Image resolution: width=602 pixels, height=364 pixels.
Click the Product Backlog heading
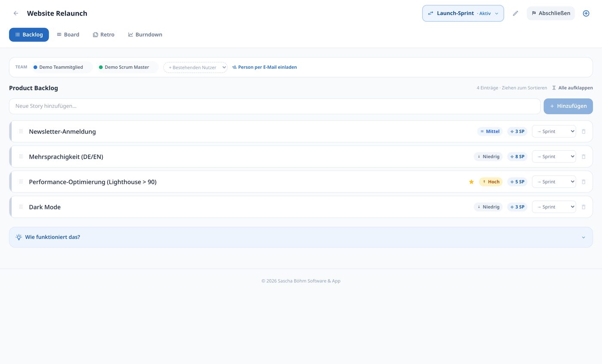click(34, 88)
